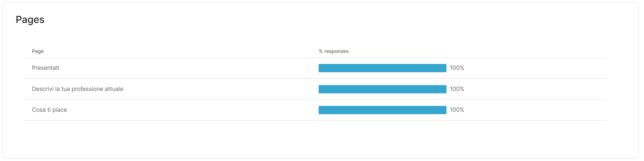This screenshot has width=644, height=161.
Task: Select Descrivi la tua professione attuale label
Action: pyautogui.click(x=77, y=89)
